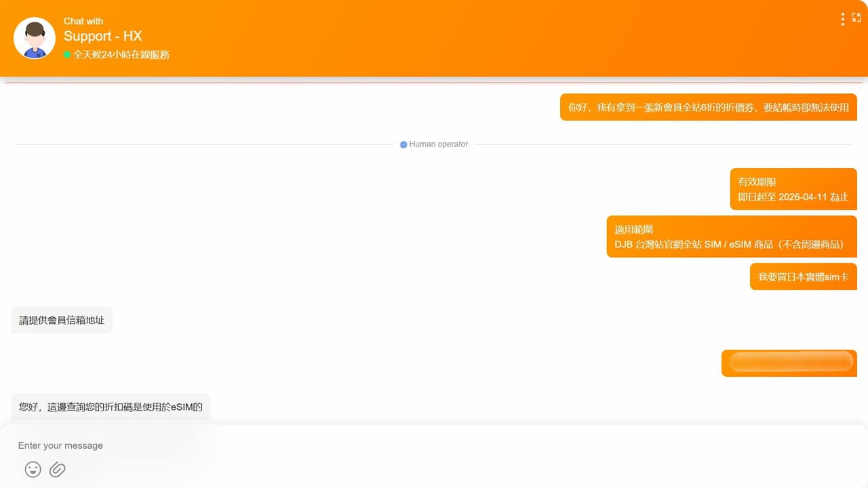Click the message about 新會員全站6折的折價券
Image resolution: width=868 pixels, height=488 pixels.
click(709, 107)
